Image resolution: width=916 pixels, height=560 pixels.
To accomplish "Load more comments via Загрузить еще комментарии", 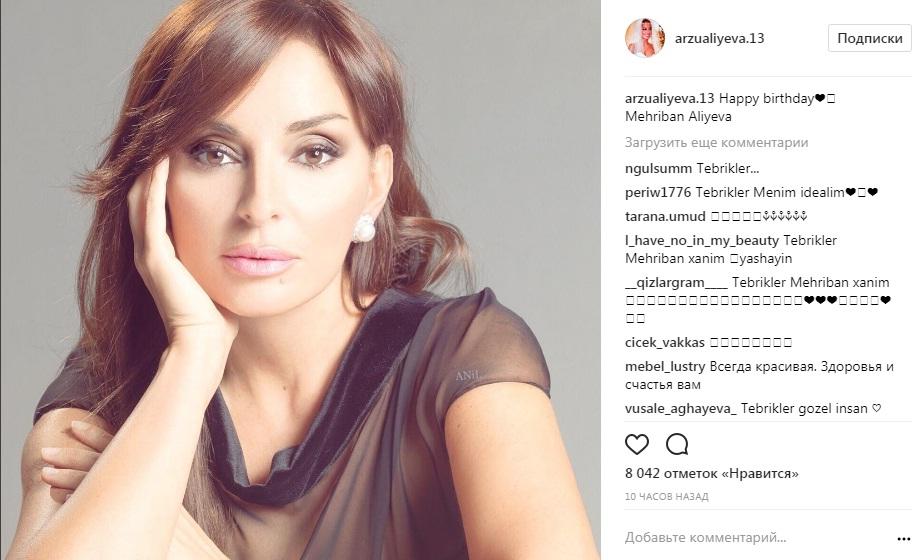I will (x=716, y=142).
